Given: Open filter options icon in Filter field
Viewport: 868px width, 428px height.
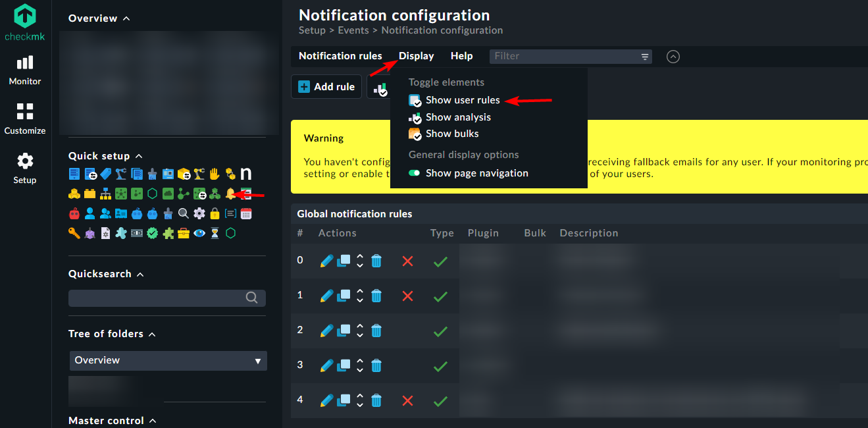Looking at the screenshot, I should pyautogui.click(x=645, y=57).
